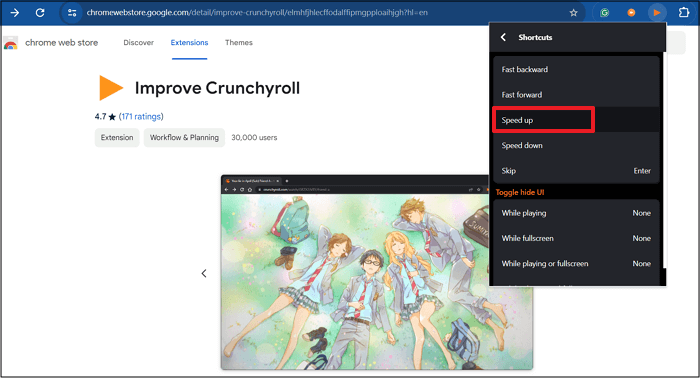Open the 171 ratings link

click(x=141, y=116)
